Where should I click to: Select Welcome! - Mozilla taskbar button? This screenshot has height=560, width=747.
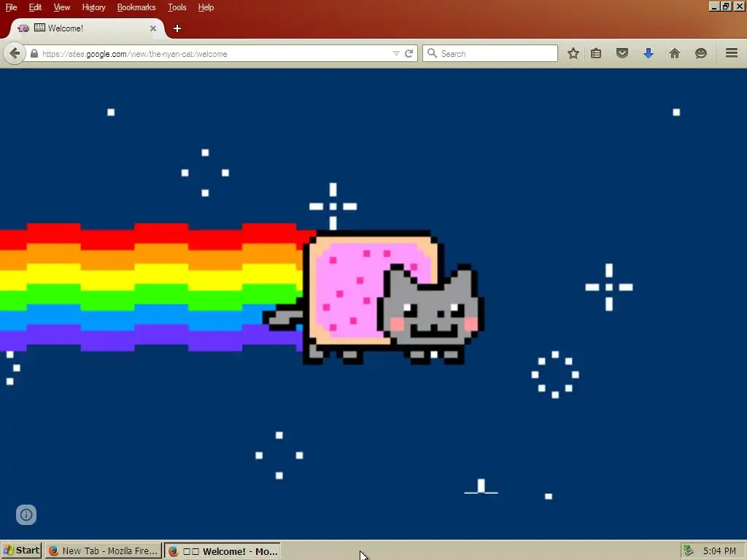pos(222,551)
